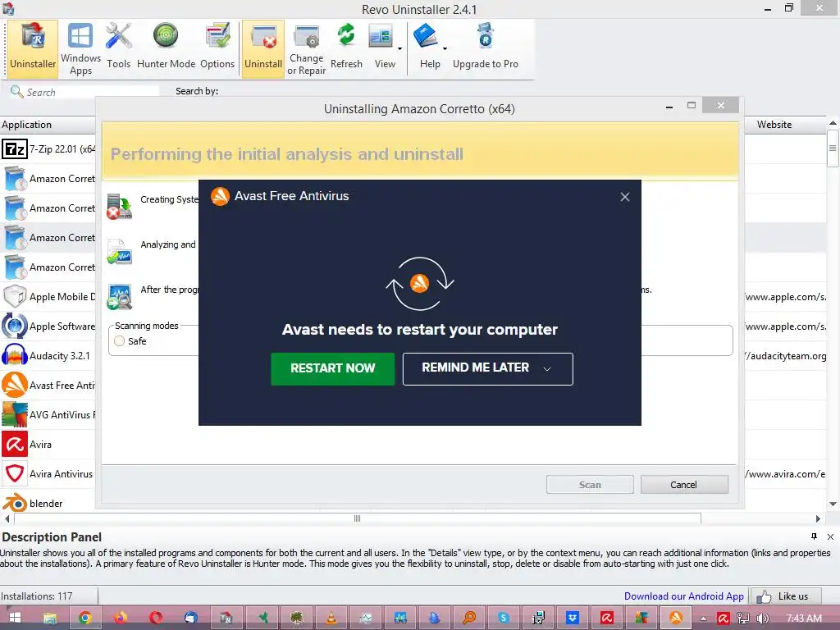
Task: Click Upgrade to Pro in the toolbar
Action: tap(486, 48)
